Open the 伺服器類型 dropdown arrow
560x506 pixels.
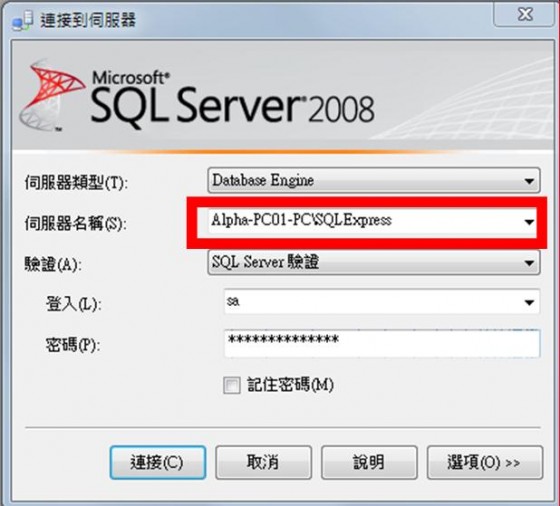click(x=529, y=181)
